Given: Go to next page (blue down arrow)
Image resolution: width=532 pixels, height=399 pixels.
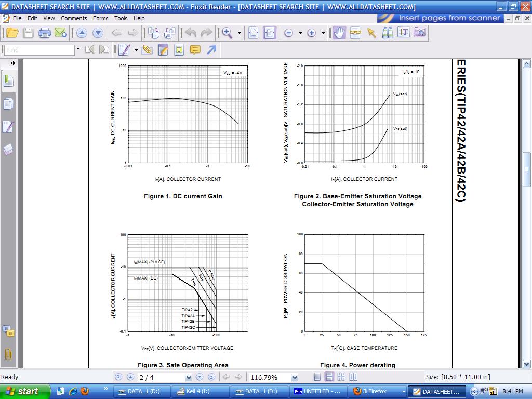Looking at the screenshot, I should click(98, 33).
